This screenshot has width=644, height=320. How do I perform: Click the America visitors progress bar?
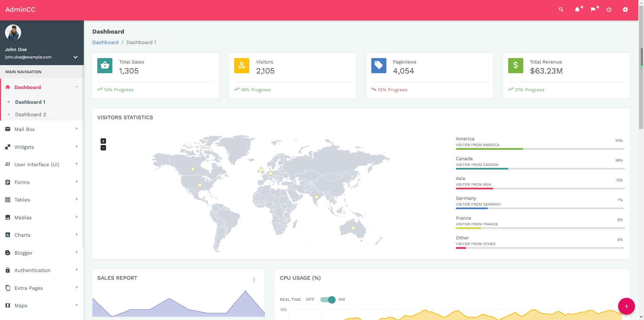pyautogui.click(x=540, y=149)
